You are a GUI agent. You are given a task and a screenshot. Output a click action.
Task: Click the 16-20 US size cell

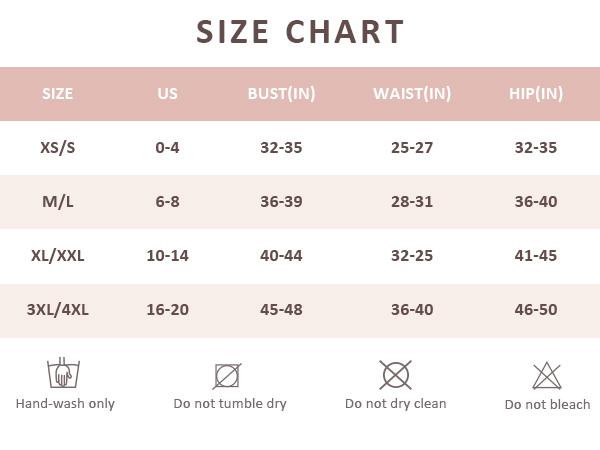pos(167,309)
